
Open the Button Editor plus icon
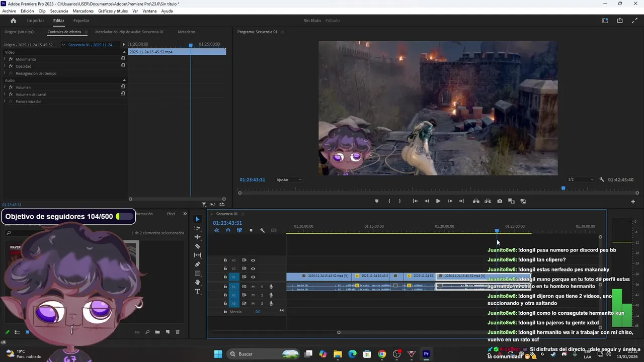pyautogui.click(x=633, y=202)
